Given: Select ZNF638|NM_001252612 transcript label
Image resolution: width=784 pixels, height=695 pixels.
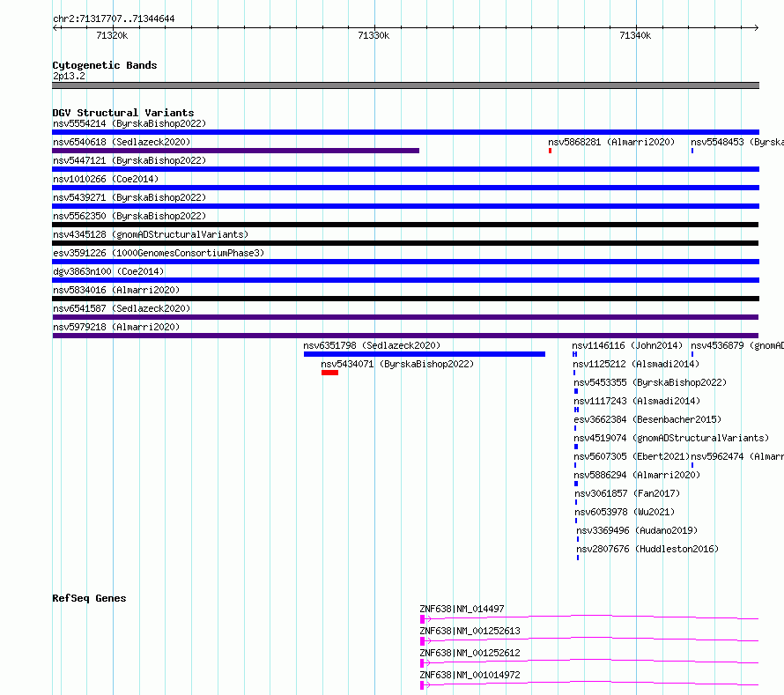Looking at the screenshot, I should (x=470, y=653).
